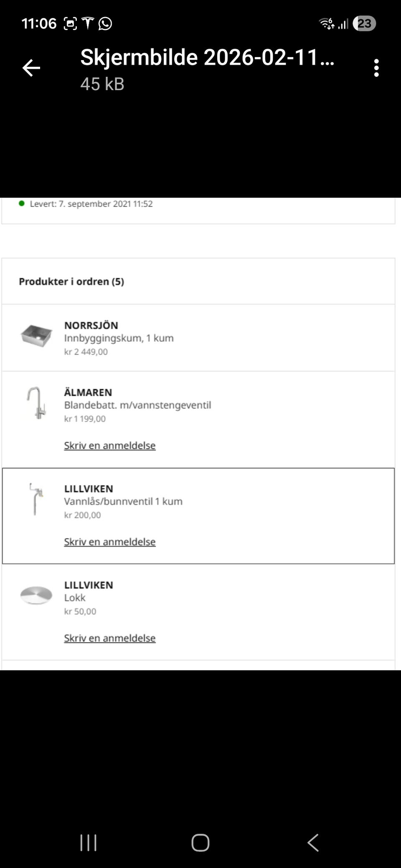Click review link under ÄLMAREN
The height and width of the screenshot is (868, 401).
109,445
